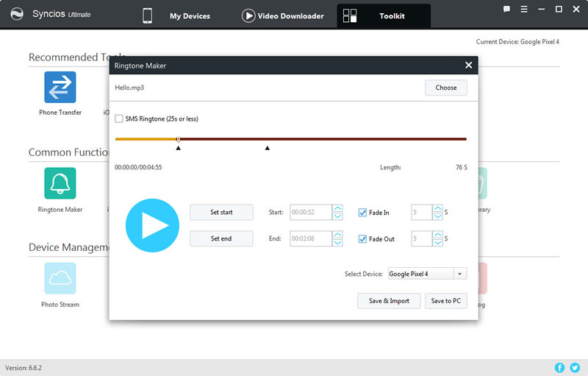Click the Choose file button

pos(446,88)
